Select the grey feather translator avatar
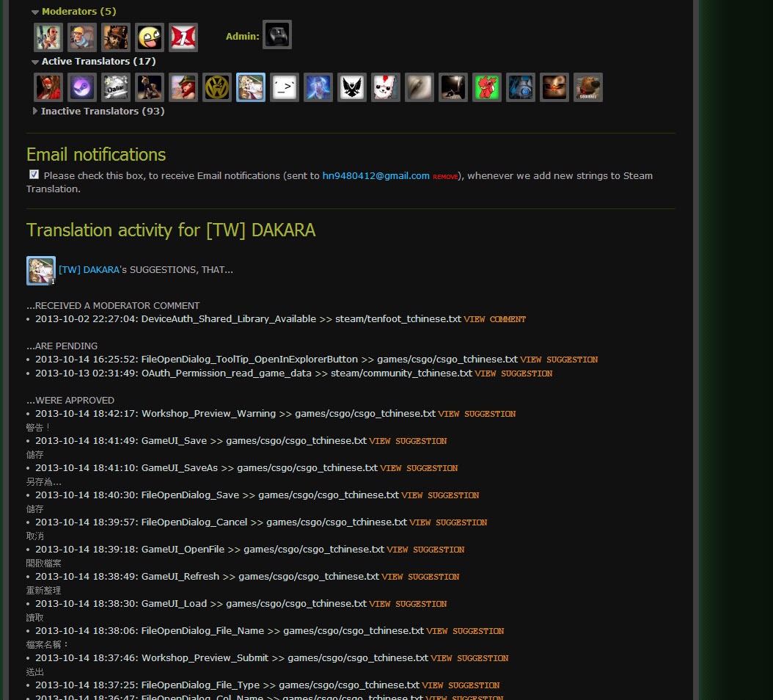Screen dimensions: 773x700 [420, 87]
